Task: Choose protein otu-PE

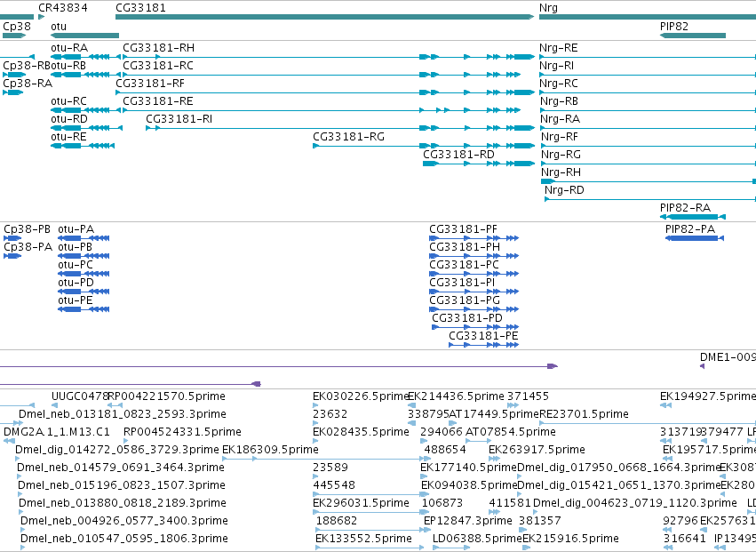Action: tap(76, 300)
